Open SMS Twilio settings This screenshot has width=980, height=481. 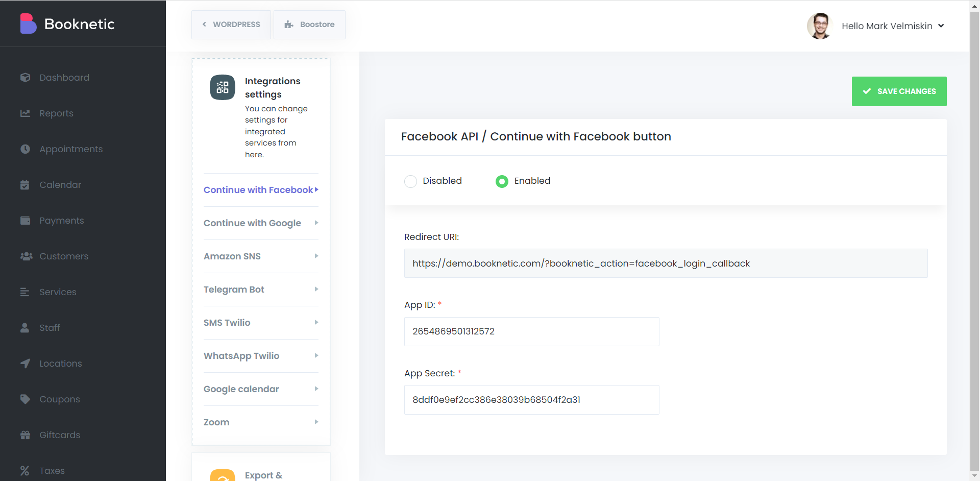261,323
